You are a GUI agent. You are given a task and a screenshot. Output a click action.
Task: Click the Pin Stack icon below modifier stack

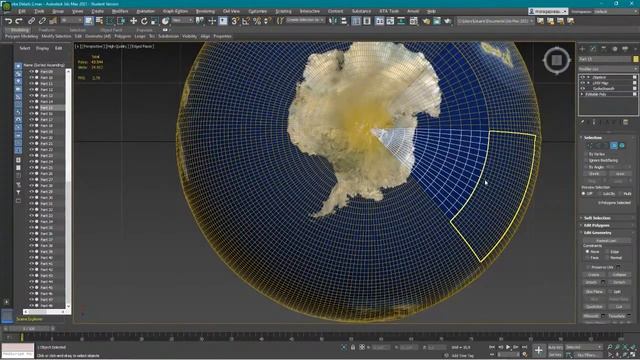582,122
